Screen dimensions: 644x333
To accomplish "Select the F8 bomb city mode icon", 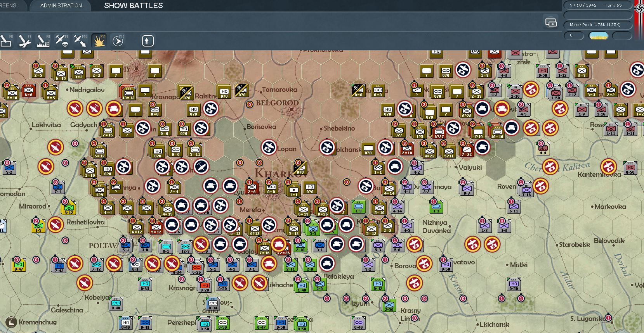I will (x=43, y=41).
